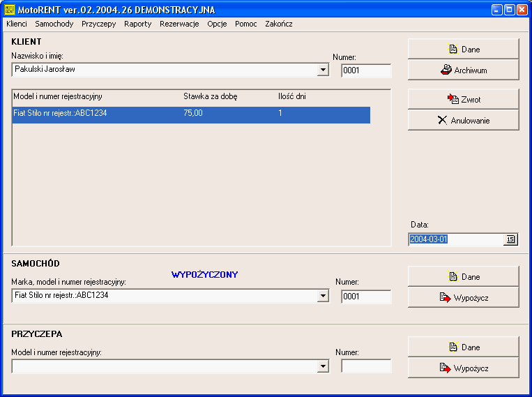Image resolution: width=532 pixels, height=397 pixels.
Task: Open Dane for the Samochód section
Action: (x=464, y=276)
